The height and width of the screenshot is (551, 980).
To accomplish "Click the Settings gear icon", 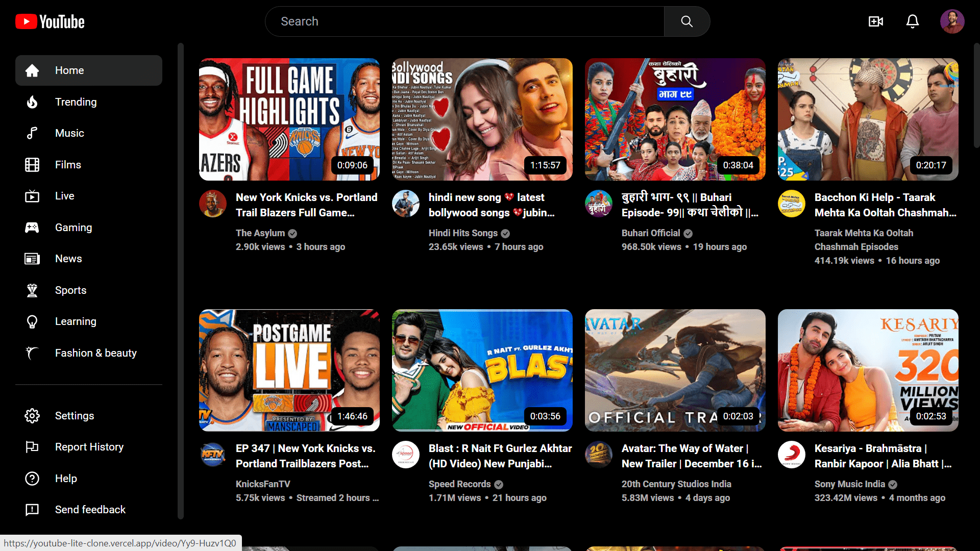I will (32, 416).
